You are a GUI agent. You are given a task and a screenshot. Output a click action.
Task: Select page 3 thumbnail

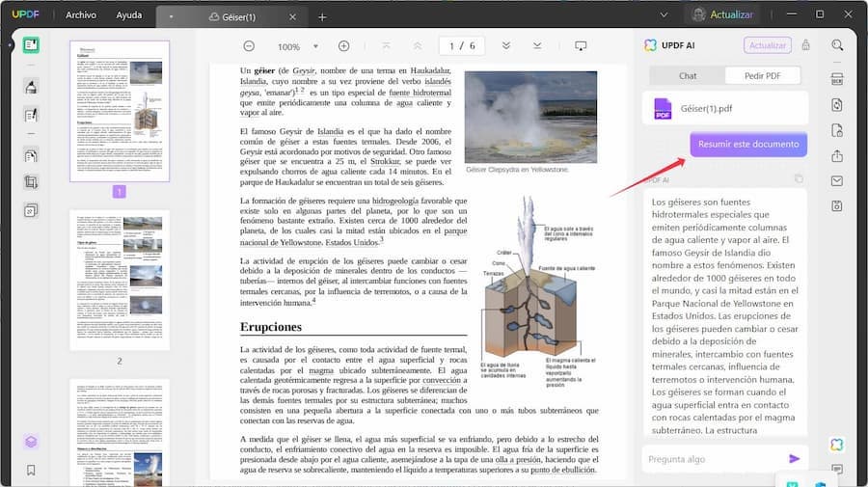coord(120,433)
